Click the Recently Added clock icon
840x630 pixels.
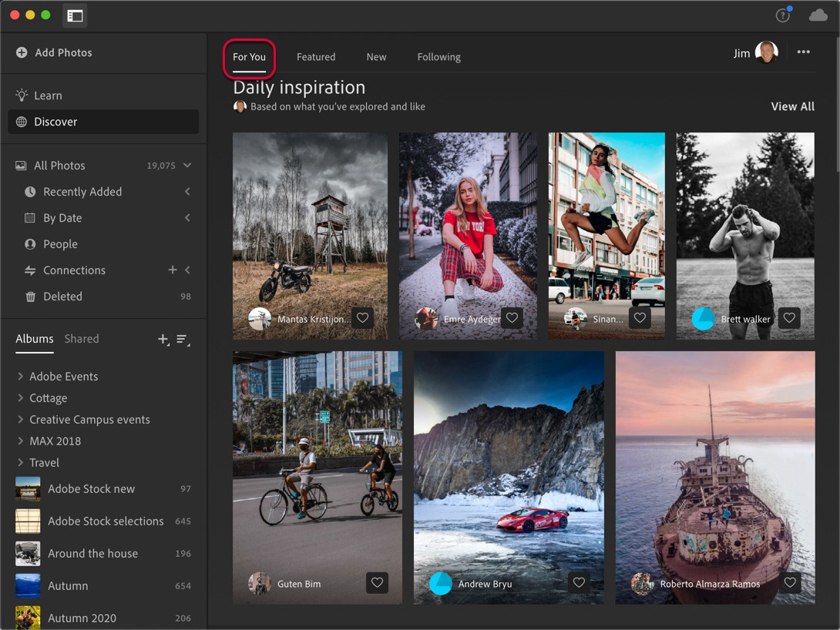pyautogui.click(x=30, y=192)
